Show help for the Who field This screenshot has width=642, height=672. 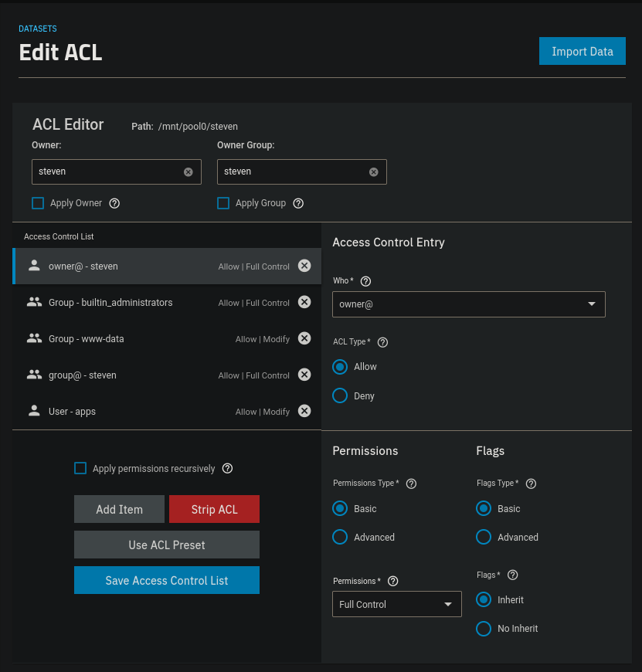(365, 281)
